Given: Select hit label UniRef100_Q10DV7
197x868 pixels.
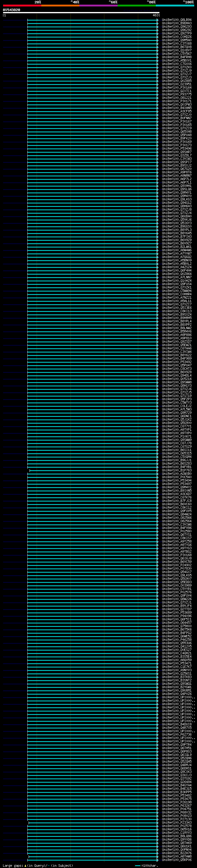Looking at the screenshot, I should [176, 50].
